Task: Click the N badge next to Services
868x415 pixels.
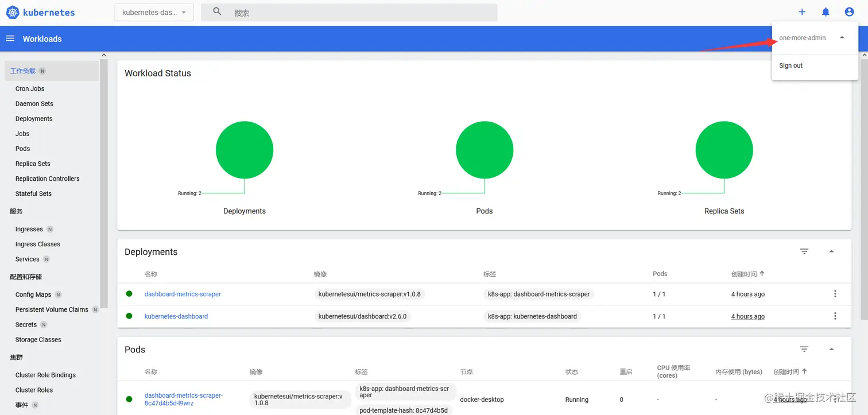Action: coord(46,259)
